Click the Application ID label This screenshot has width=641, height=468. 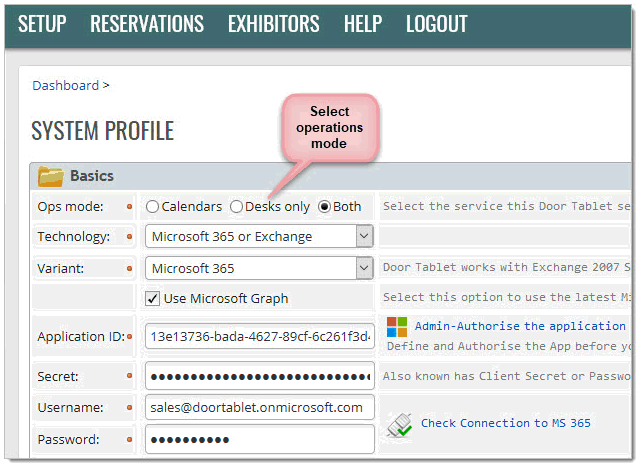(x=81, y=336)
